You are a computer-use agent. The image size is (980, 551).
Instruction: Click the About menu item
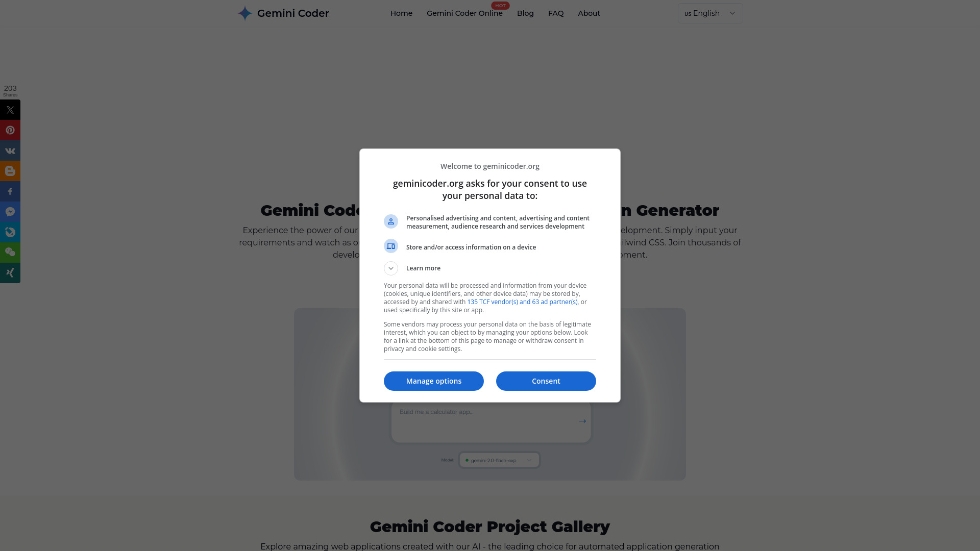click(x=589, y=13)
